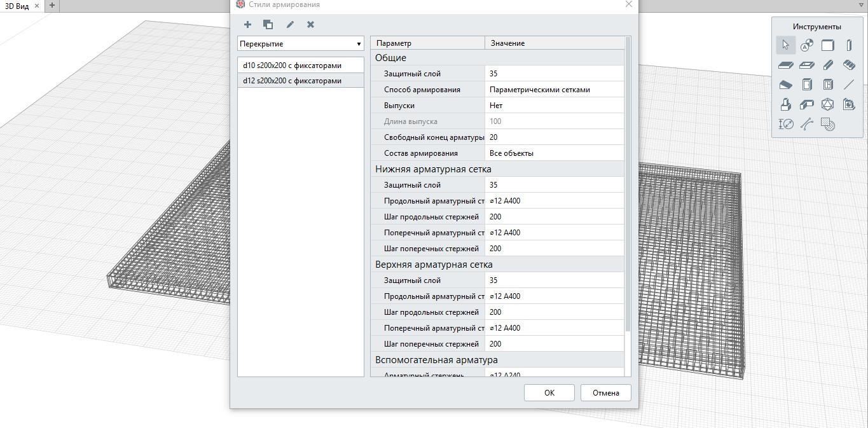Select the Line tool
The width and height of the screenshot is (868, 428).
(849, 85)
